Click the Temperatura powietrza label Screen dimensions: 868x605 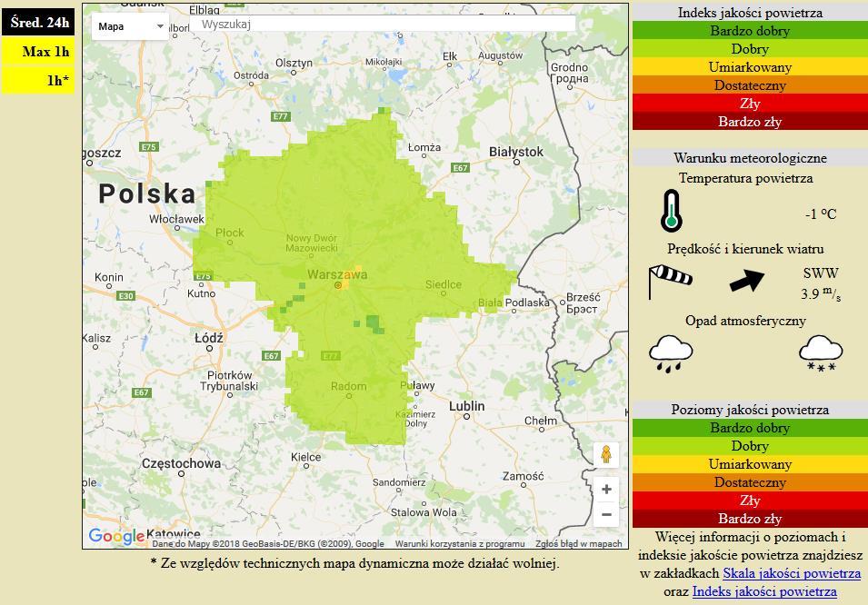[745, 178]
